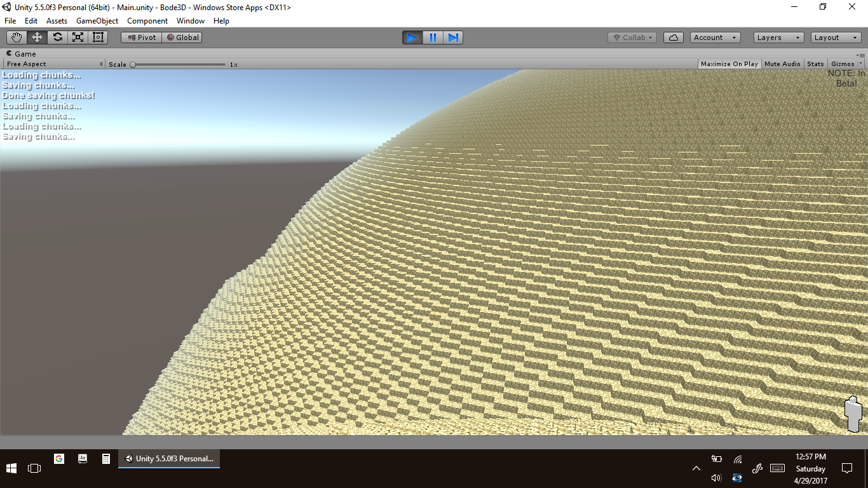Toggle Pivot/Center handle position
Image resolution: width=868 pixels, height=488 pixels.
(x=142, y=37)
